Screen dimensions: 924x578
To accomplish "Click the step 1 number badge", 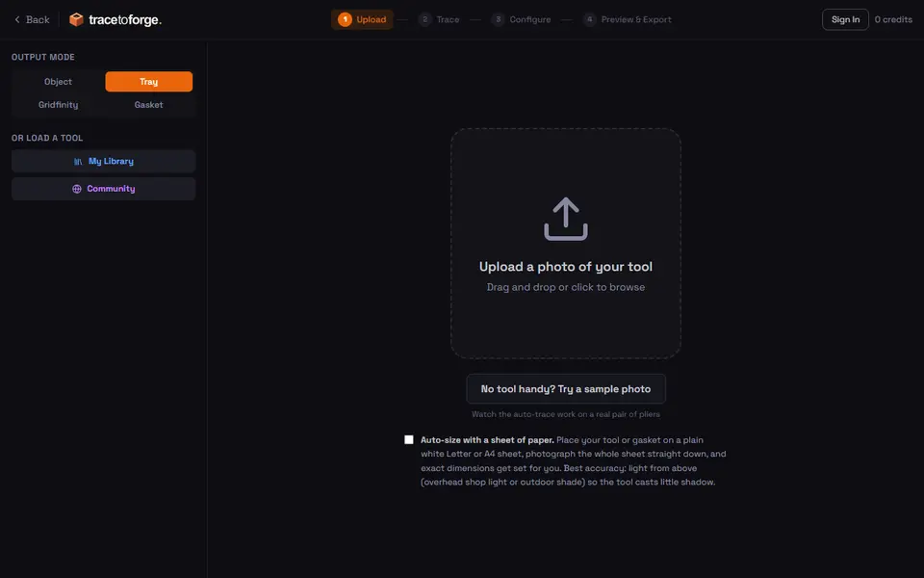I will [345, 19].
